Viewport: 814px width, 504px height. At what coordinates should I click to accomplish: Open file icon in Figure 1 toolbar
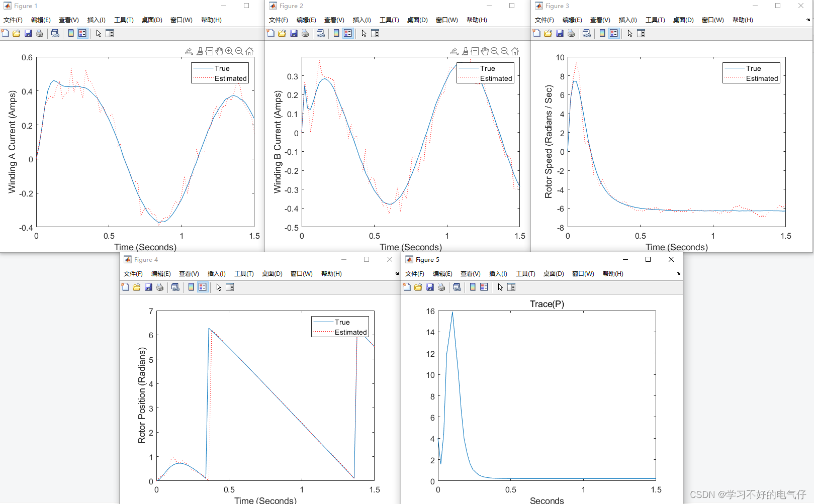click(x=17, y=33)
